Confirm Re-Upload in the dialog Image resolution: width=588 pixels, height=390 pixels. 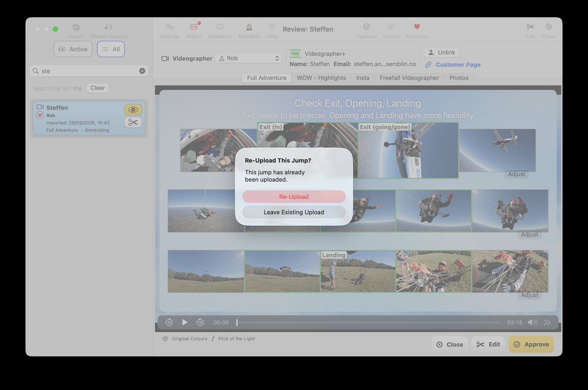[294, 197]
